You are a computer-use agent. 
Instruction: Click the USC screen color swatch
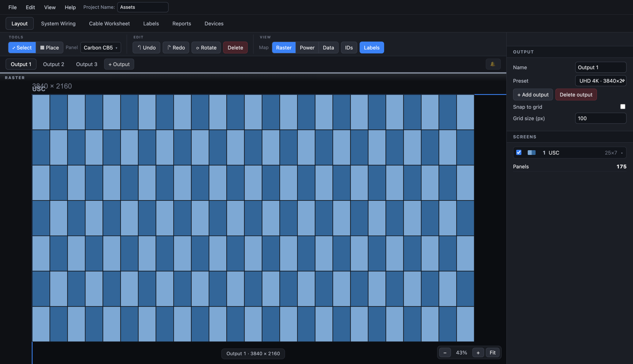(532, 153)
